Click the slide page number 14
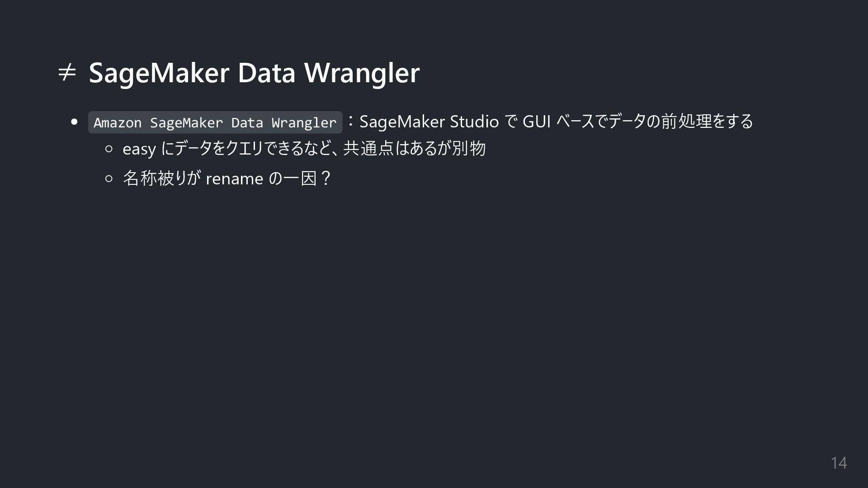 (839, 463)
